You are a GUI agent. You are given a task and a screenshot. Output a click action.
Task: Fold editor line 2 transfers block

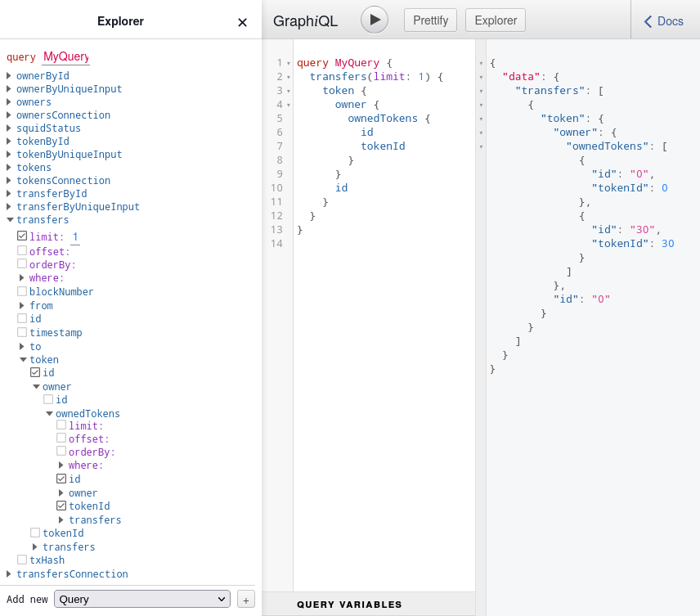[289, 77]
